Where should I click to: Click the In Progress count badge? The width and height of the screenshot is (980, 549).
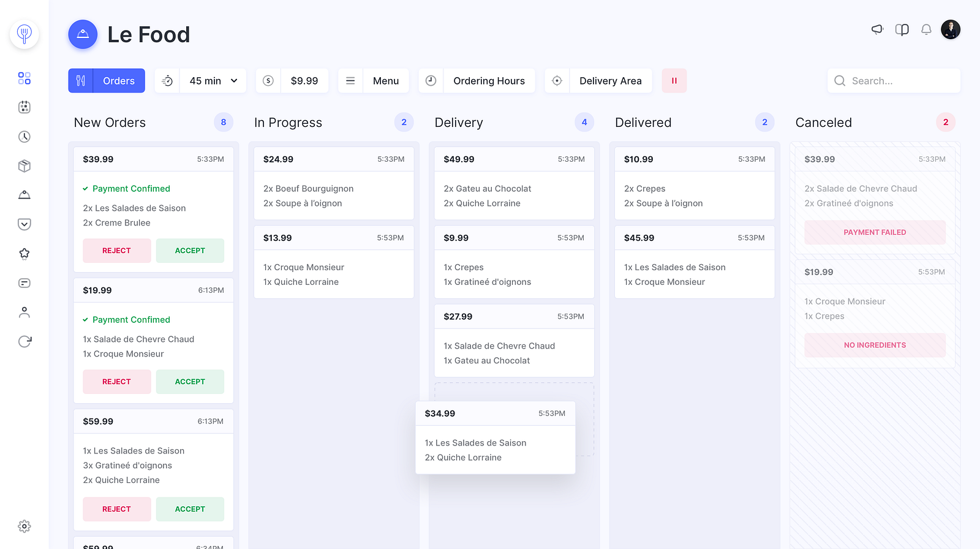(x=404, y=123)
